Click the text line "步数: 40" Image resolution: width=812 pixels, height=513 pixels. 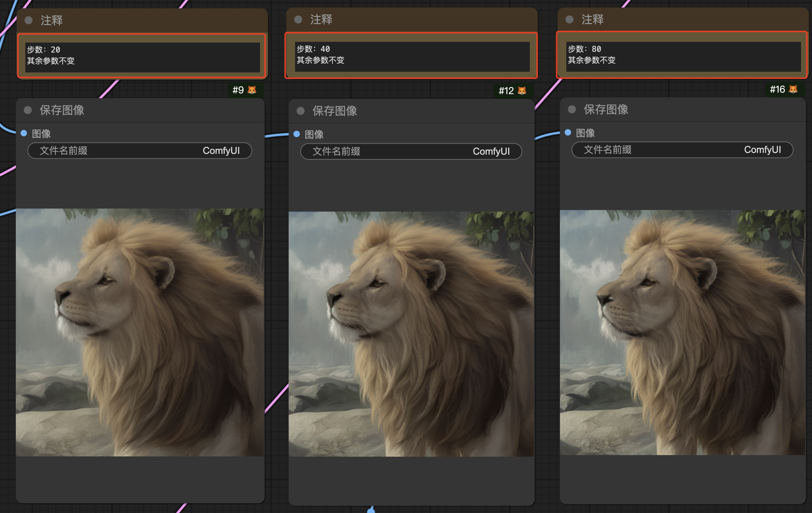[x=313, y=49]
